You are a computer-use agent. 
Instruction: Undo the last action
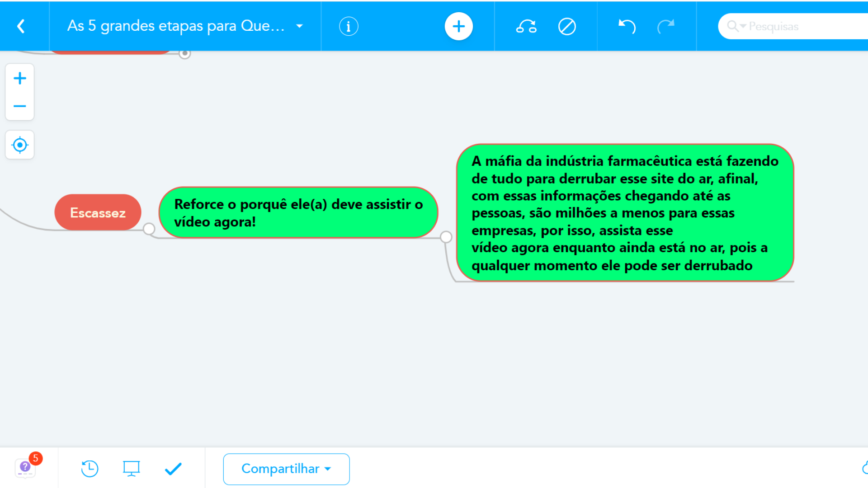click(x=627, y=26)
